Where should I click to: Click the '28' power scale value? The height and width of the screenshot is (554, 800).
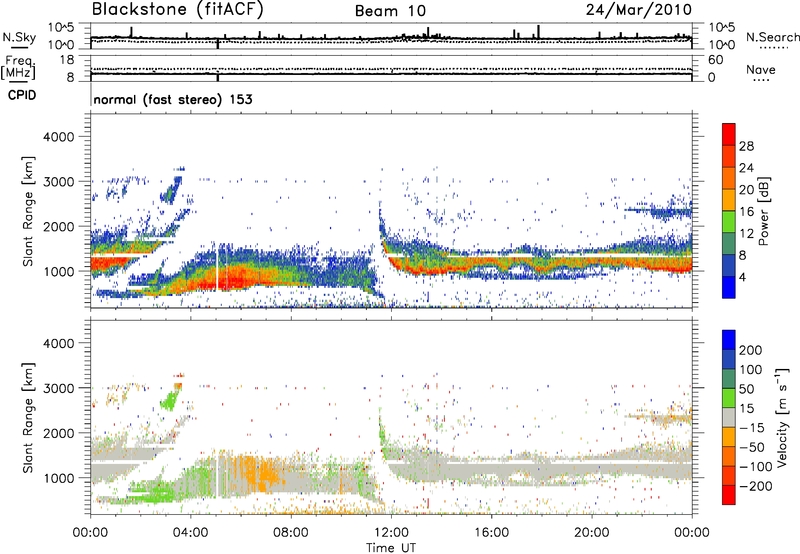click(746, 146)
